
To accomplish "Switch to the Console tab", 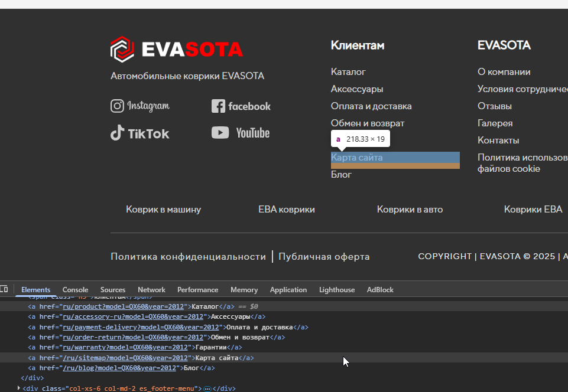I will 75,289.
